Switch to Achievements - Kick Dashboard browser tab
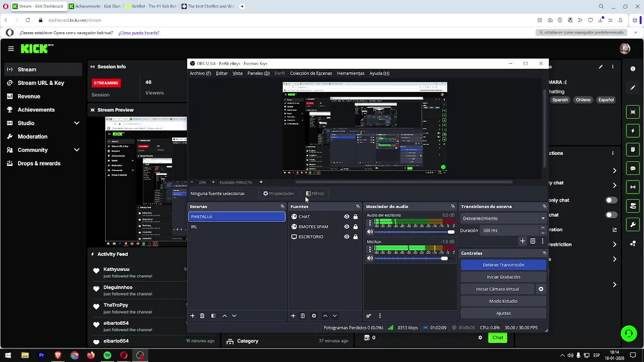 95,7
